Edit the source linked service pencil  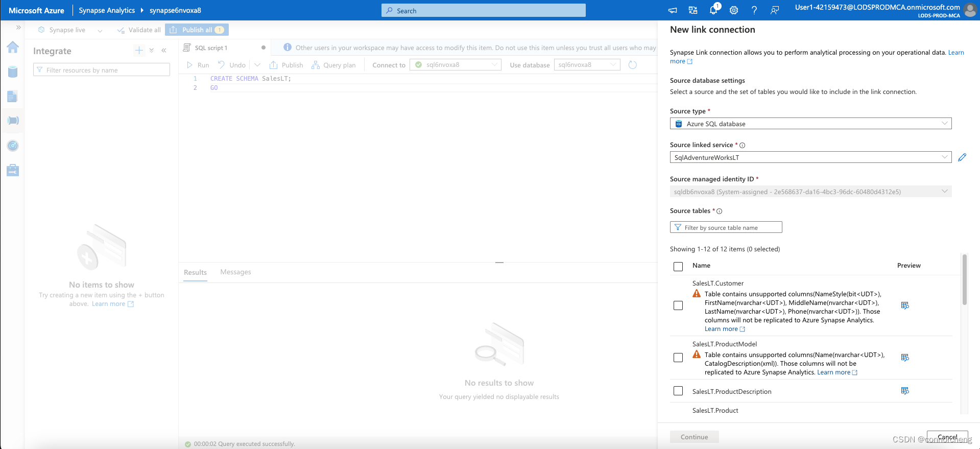(x=962, y=157)
